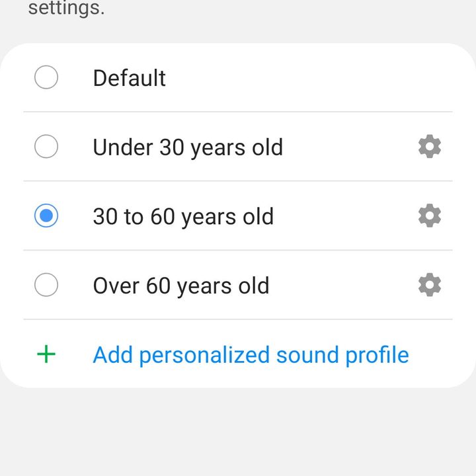The width and height of the screenshot is (476, 476).
Task: Select the Over 60 years old radio button
Action: pyautogui.click(x=46, y=285)
